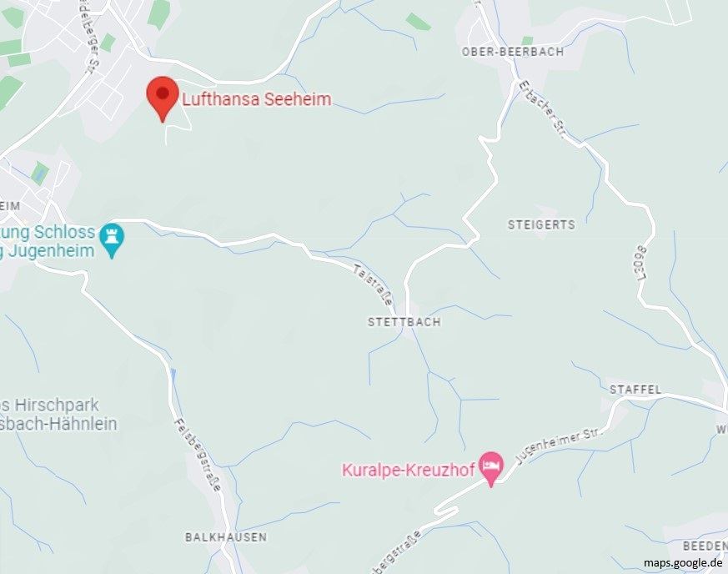Image resolution: width=728 pixels, height=574 pixels.
Task: Select the Steigerts locality label
Action: [x=541, y=224]
